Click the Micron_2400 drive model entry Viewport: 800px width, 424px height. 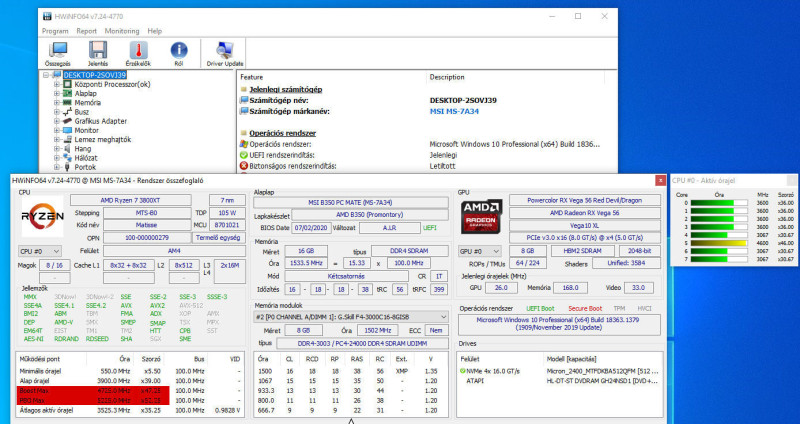tap(602, 371)
